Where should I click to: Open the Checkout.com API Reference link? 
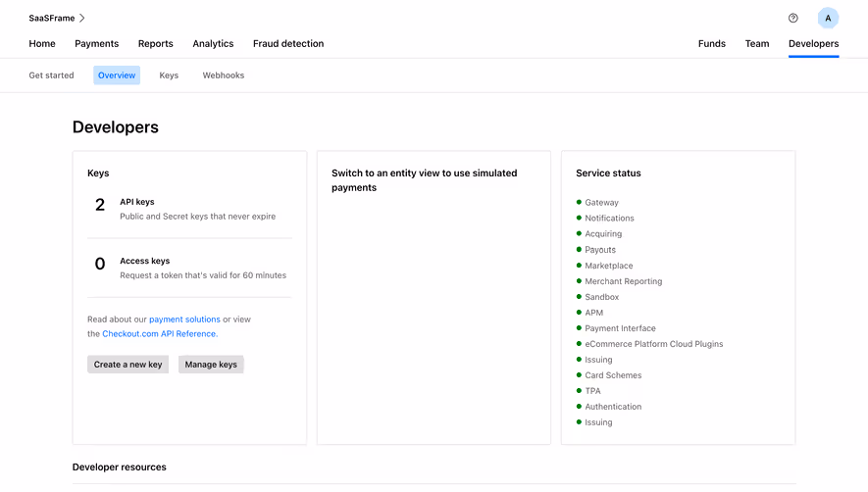tap(160, 334)
